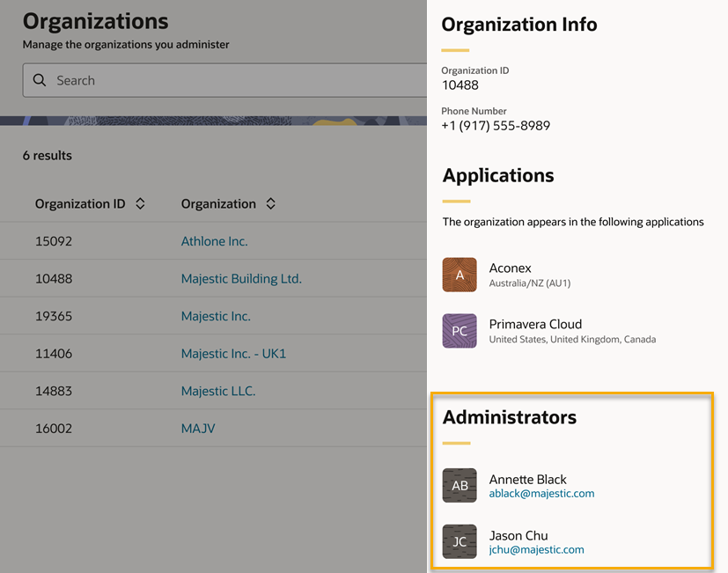Click the jchu@majestic.com email link
The image size is (728, 573).
coord(536,550)
